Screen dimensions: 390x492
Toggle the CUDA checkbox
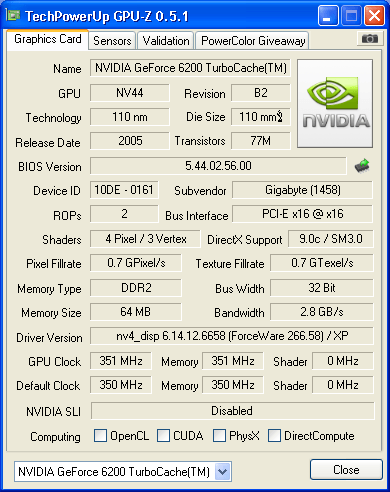point(163,435)
